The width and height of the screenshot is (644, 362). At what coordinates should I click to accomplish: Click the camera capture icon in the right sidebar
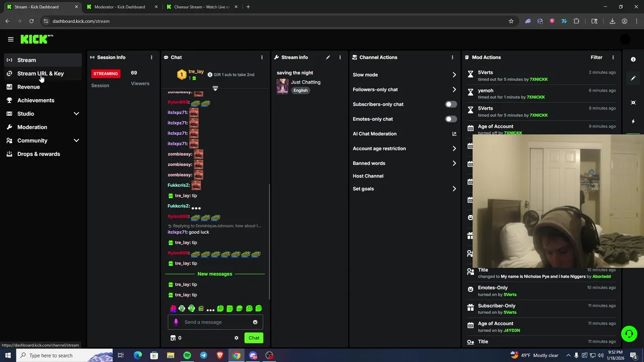(x=633, y=103)
